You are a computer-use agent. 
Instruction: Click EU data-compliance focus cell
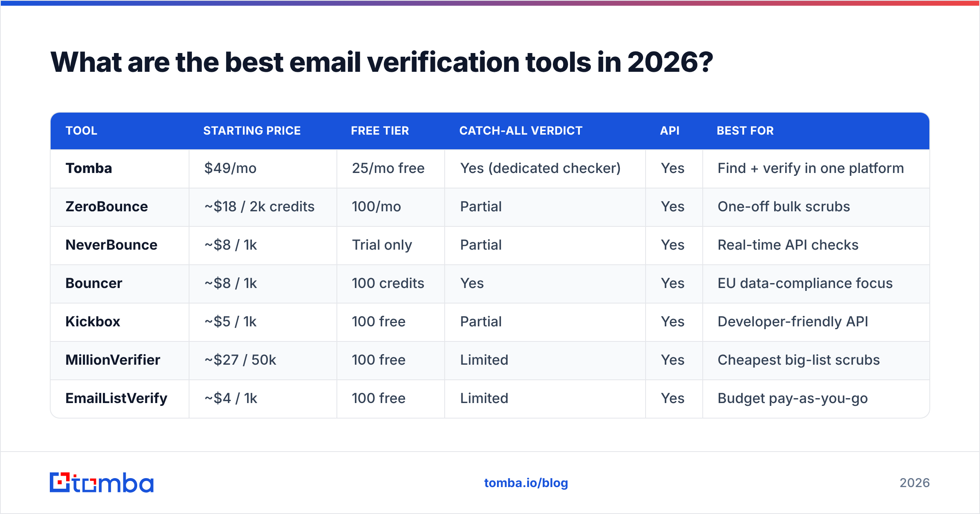click(x=816, y=284)
